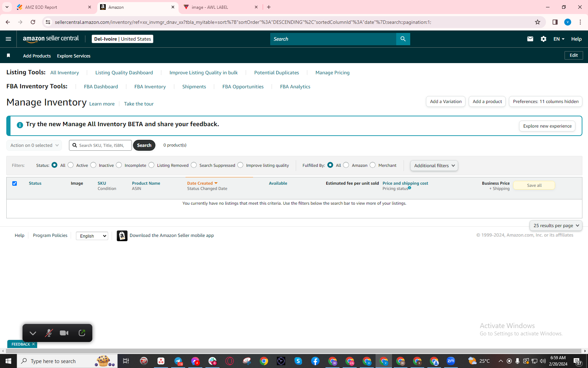Go back to the previous page
Viewport: 588px width, 368px height.
click(8, 22)
